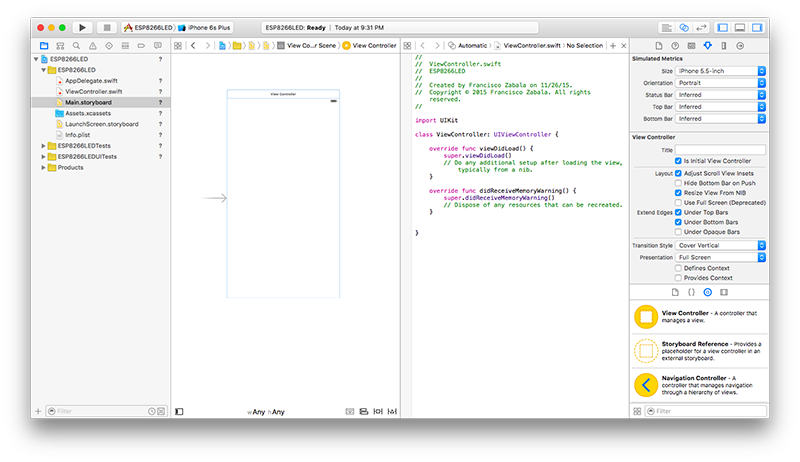The height and width of the screenshot is (462, 800).
Task: Click the wAny hAny size class control
Action: point(266,412)
